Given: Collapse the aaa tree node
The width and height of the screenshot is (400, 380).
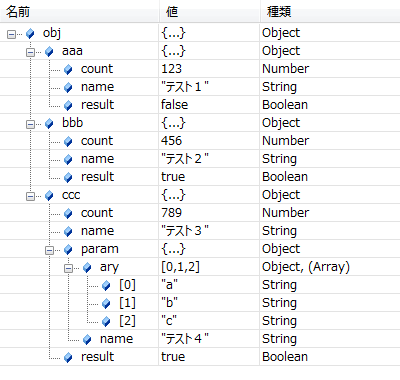Looking at the screenshot, I should [x=30, y=52].
